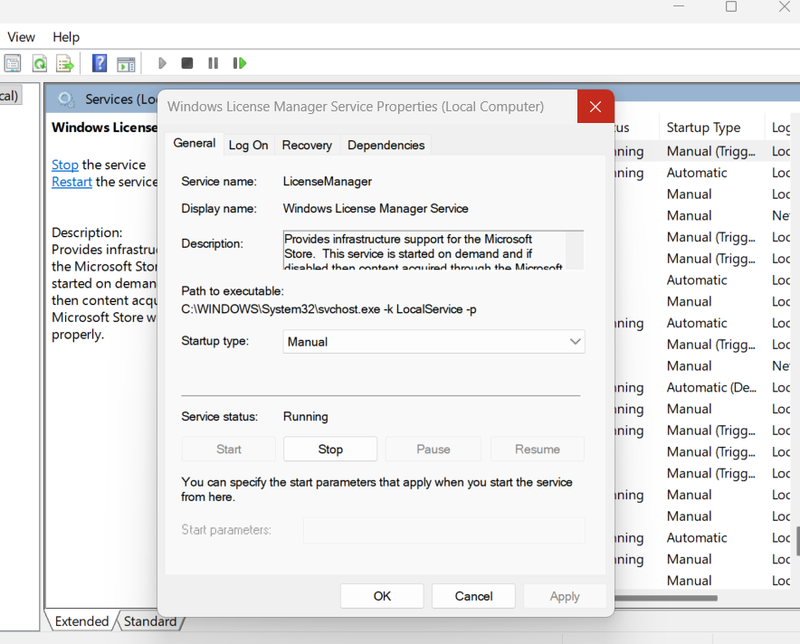800x644 pixels.
Task: Switch to Extended view tab
Action: click(82, 621)
